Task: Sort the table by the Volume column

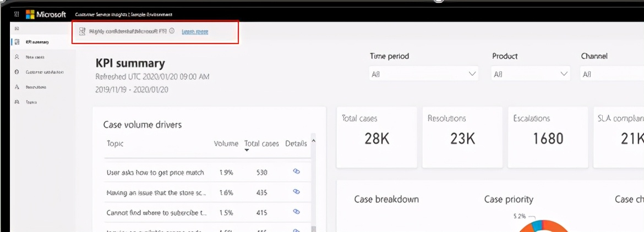Action: (226, 143)
